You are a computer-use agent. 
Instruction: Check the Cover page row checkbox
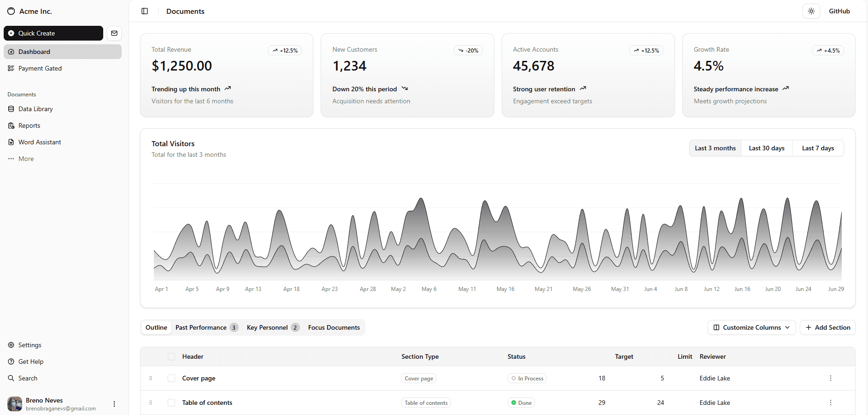[x=171, y=378]
